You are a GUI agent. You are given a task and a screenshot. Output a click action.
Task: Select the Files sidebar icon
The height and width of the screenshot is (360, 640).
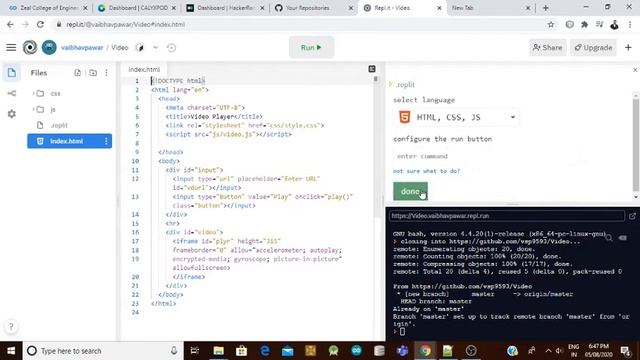pyautogui.click(x=11, y=73)
